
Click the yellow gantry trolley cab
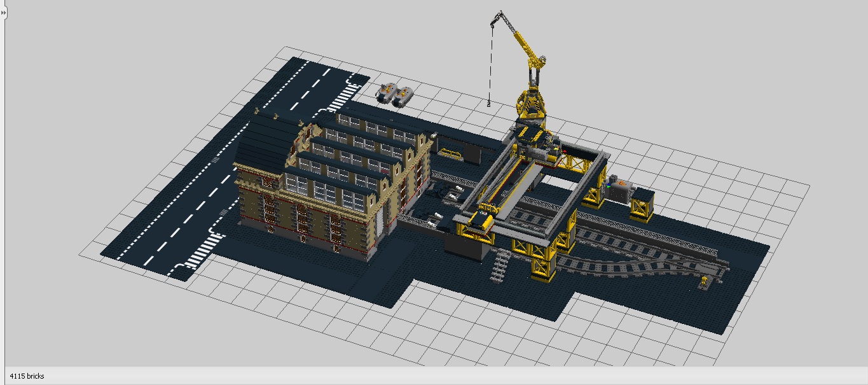[x=481, y=220]
